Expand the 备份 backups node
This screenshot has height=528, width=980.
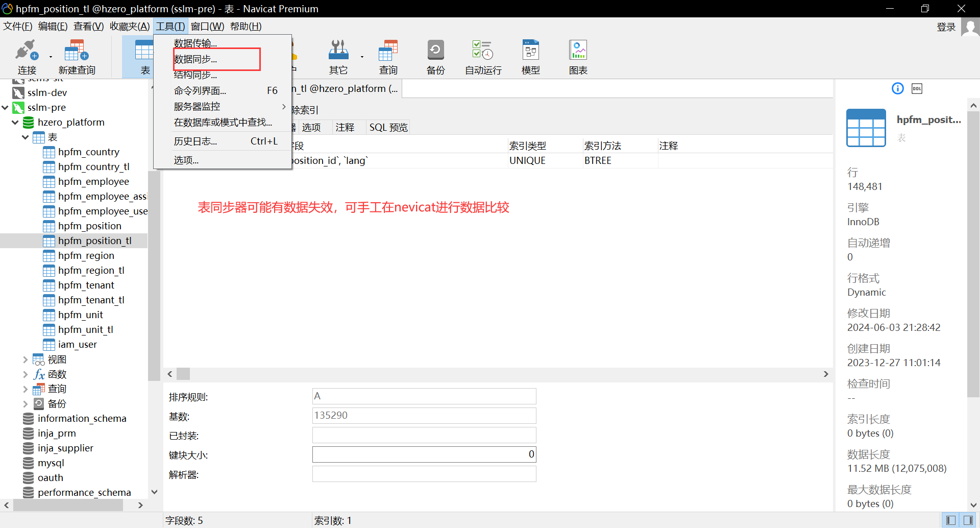26,404
